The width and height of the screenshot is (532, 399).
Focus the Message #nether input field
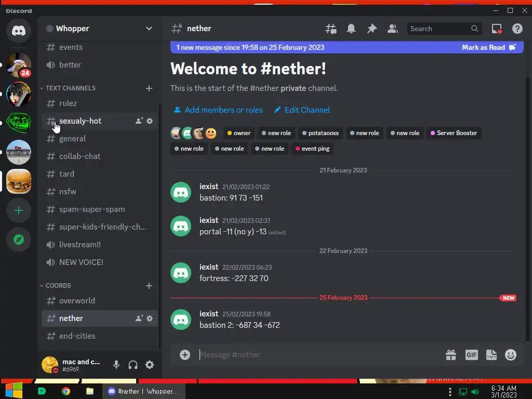[319, 355]
